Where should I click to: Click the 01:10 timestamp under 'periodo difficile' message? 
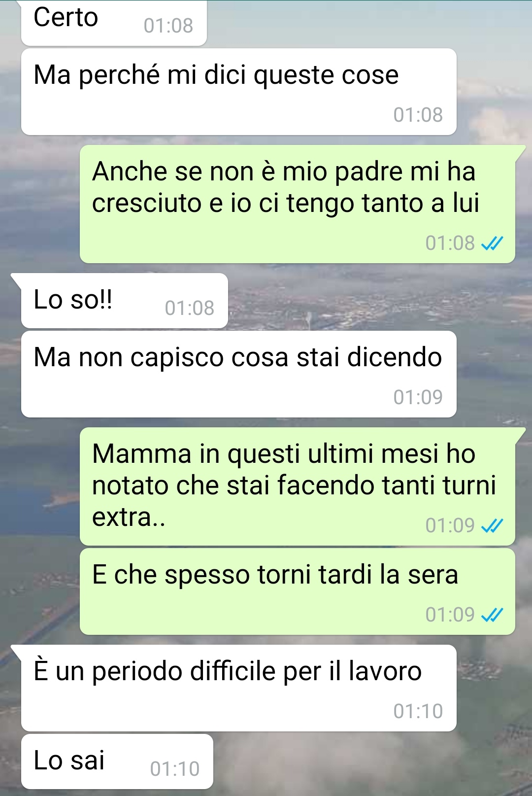tap(418, 711)
